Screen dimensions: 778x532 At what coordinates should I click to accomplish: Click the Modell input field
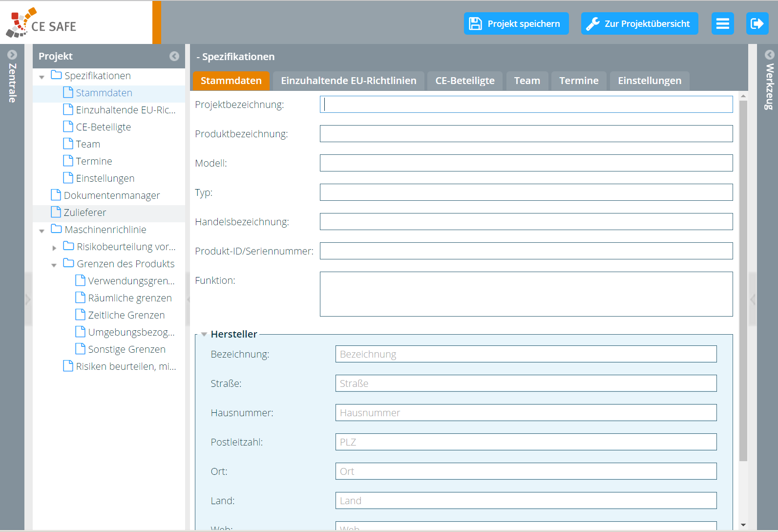[526, 163]
